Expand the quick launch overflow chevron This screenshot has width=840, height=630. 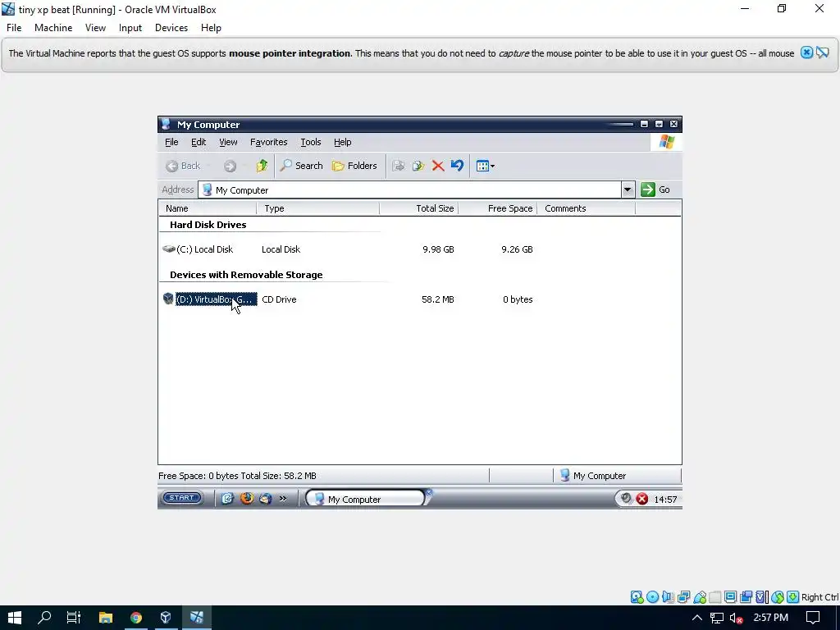point(283,499)
